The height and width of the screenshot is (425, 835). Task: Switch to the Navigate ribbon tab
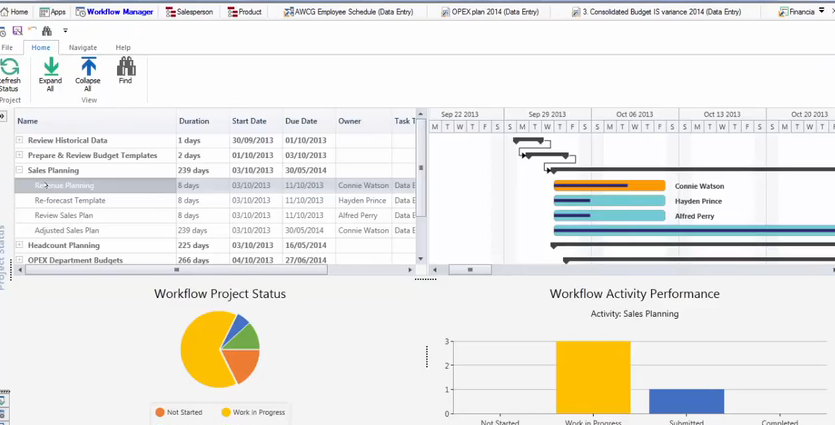click(83, 47)
